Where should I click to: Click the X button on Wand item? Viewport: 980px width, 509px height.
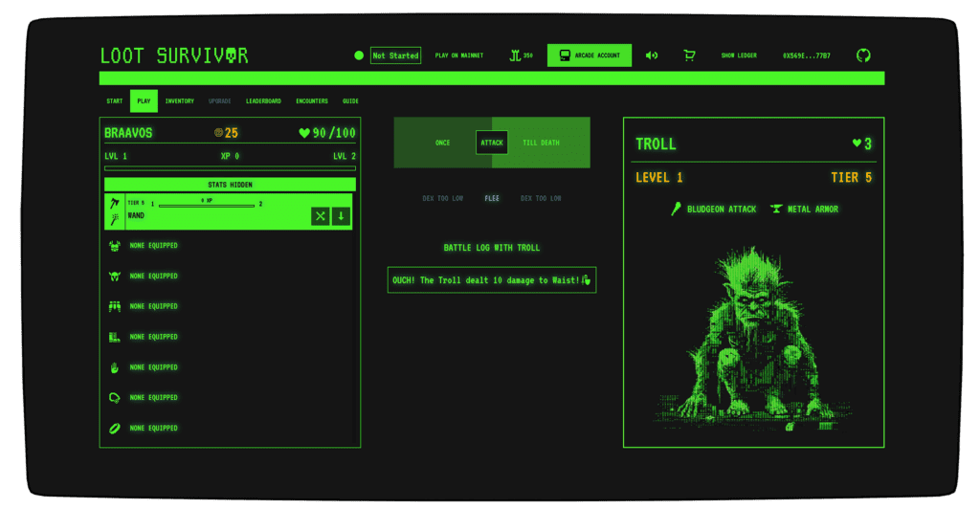(320, 216)
